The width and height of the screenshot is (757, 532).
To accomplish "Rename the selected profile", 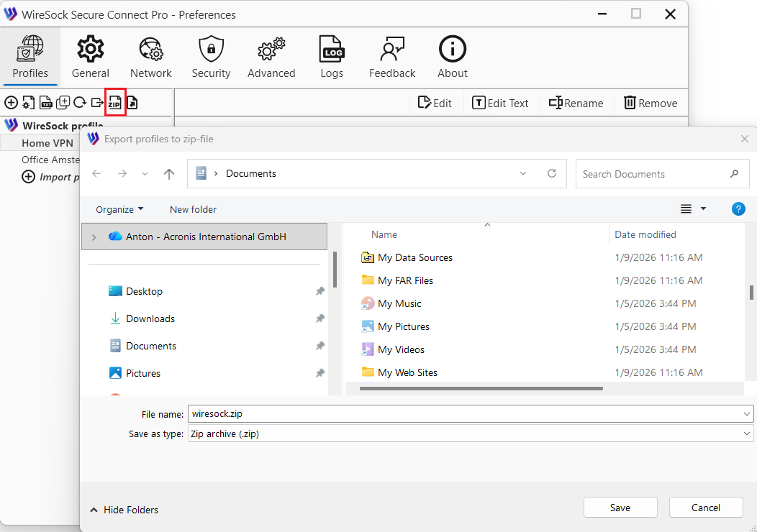I will (576, 102).
